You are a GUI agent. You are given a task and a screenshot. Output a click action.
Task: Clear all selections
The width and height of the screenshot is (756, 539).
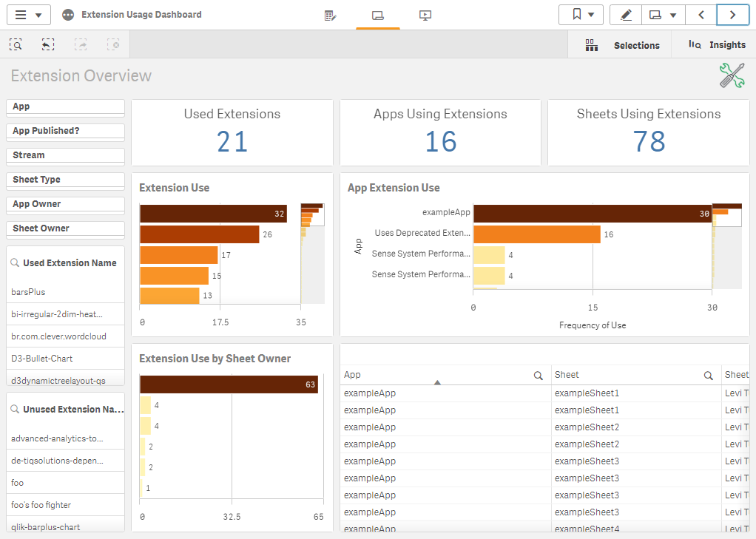[x=113, y=45]
